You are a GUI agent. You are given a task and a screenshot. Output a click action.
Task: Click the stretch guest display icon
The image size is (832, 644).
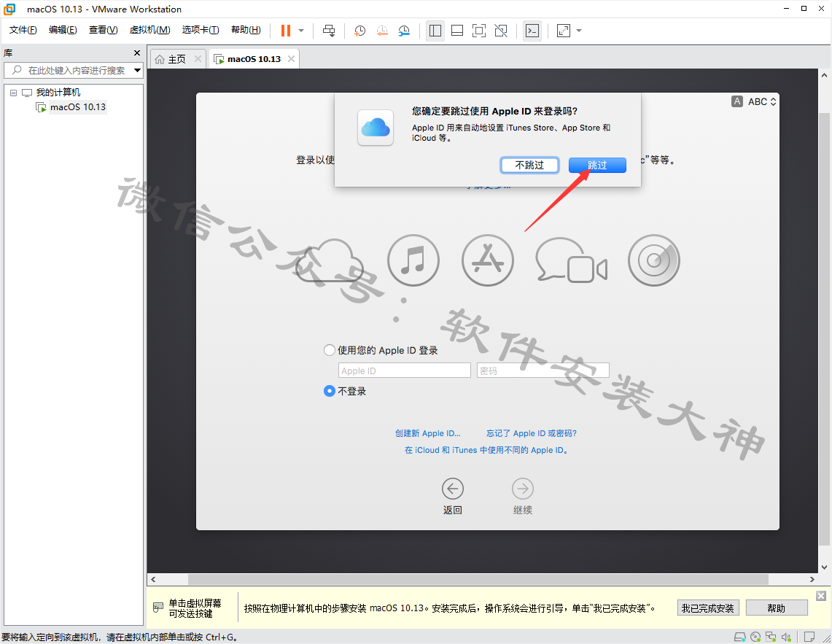pyautogui.click(x=564, y=31)
